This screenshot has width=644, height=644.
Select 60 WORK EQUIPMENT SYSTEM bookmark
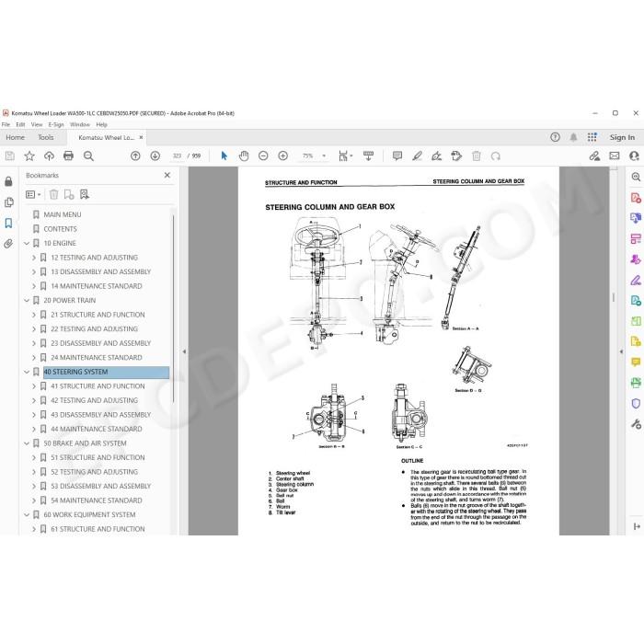point(89,514)
